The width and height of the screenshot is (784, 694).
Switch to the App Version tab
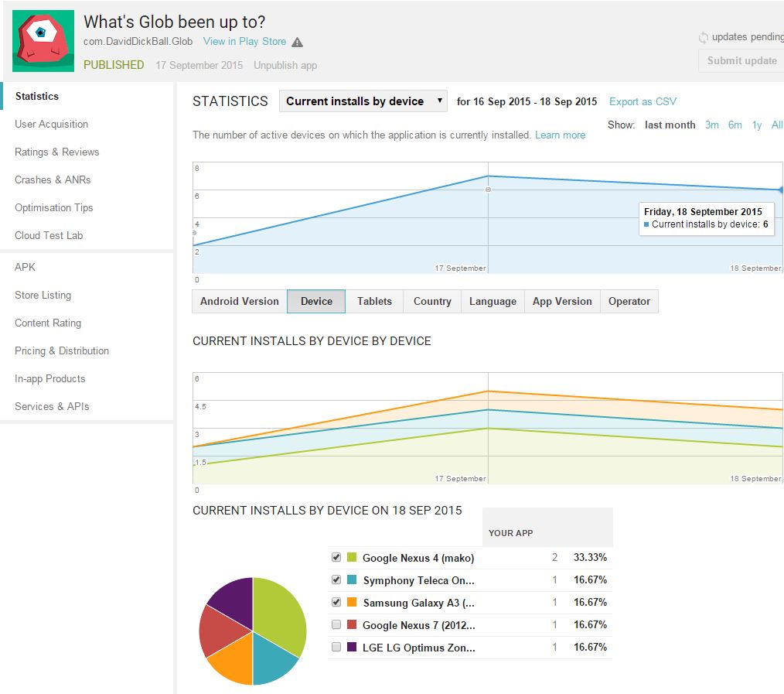(x=563, y=301)
